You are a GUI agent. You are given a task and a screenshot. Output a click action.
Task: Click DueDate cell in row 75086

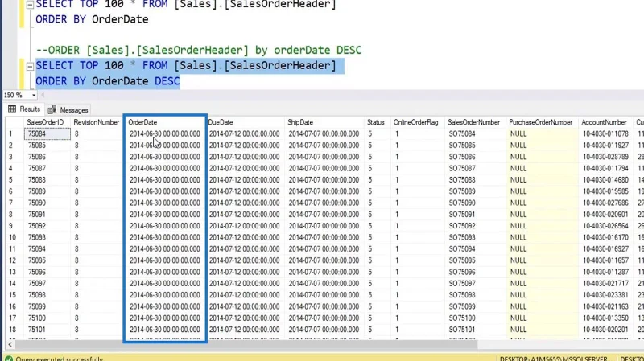coord(245,157)
